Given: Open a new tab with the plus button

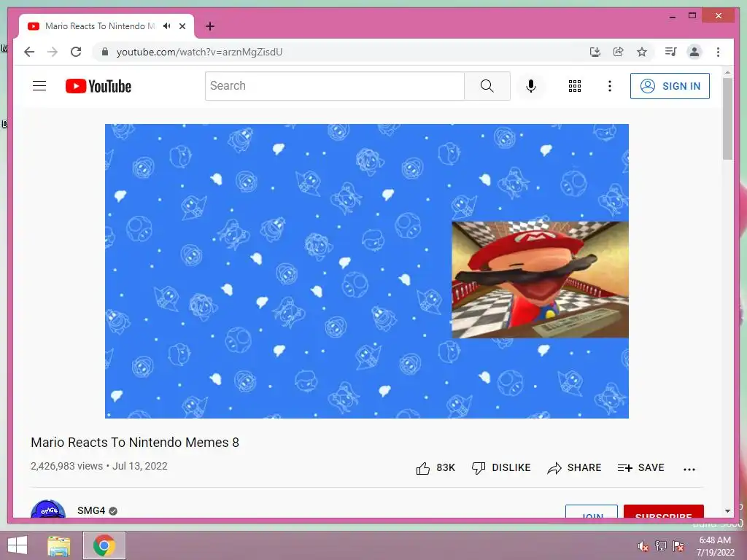Looking at the screenshot, I should [209, 26].
